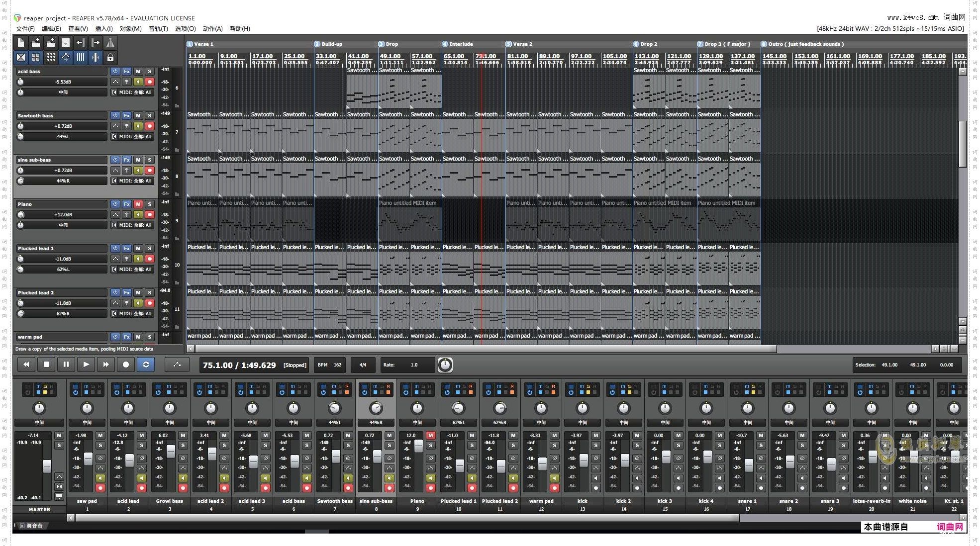The width and height of the screenshot is (980, 546).
Task: Click the master volume fader in mixer
Action: coord(47,466)
